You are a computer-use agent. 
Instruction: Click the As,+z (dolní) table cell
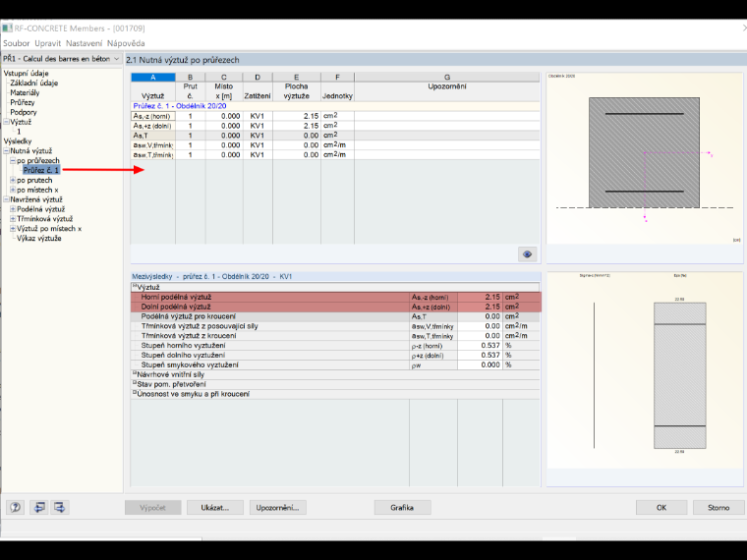tap(153, 126)
